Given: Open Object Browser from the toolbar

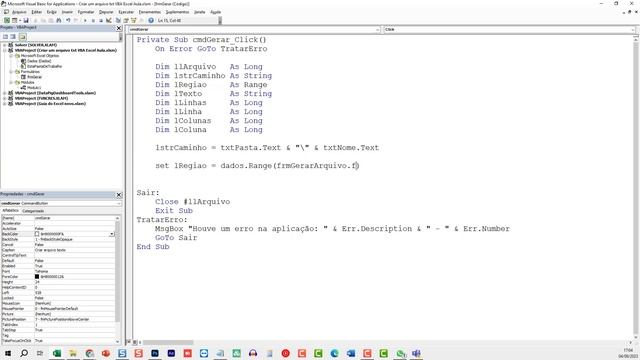Looking at the screenshot, I should point(133,20).
